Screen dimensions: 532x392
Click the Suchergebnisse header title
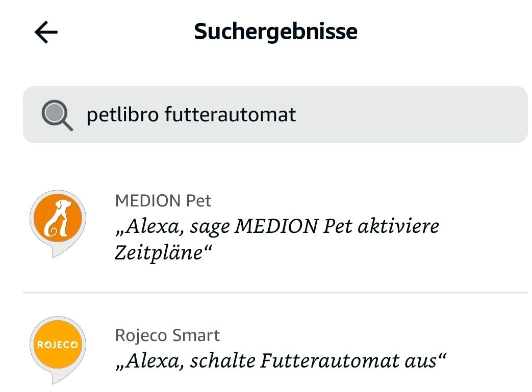coord(275,32)
